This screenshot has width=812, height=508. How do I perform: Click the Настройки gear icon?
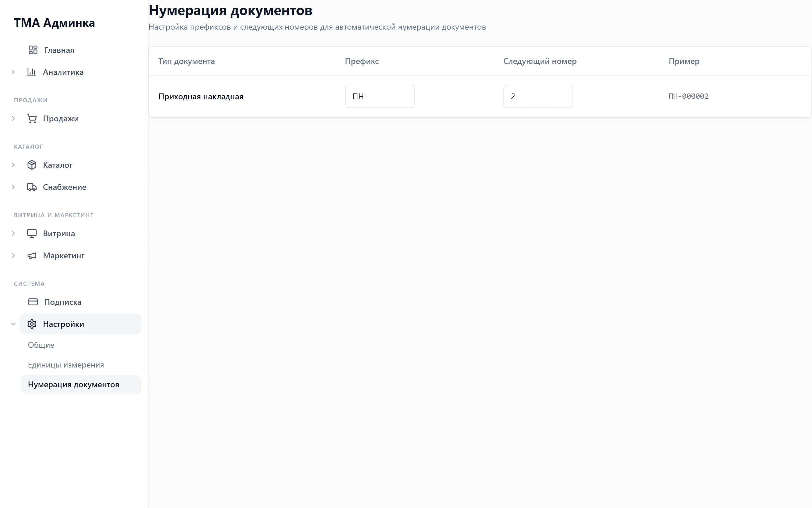32,324
